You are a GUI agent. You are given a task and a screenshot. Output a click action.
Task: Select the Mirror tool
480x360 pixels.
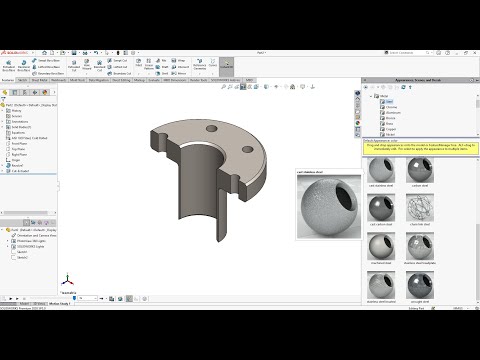[x=179, y=73]
